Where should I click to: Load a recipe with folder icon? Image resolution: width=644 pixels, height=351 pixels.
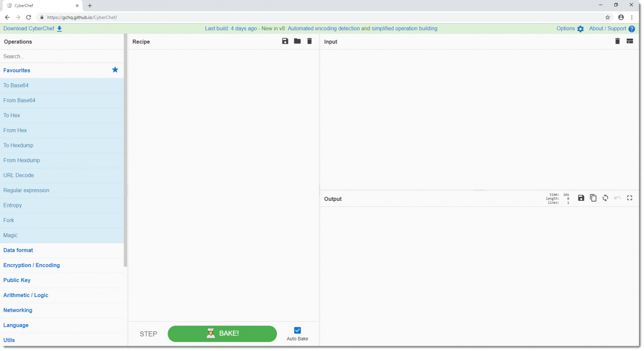[x=297, y=41]
